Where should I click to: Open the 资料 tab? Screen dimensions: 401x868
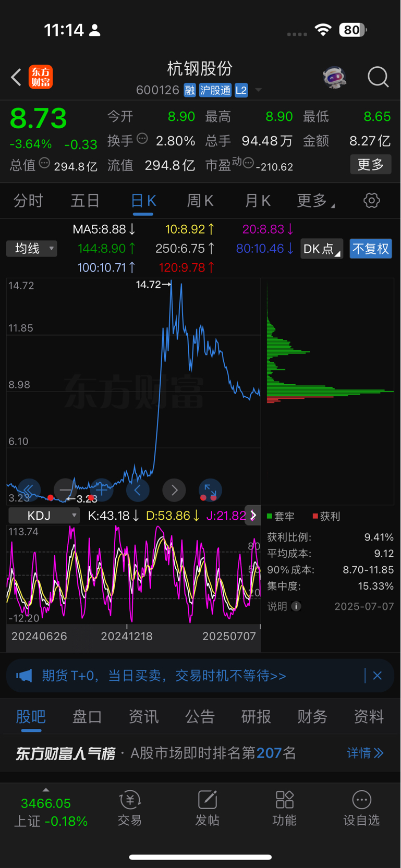click(x=369, y=716)
